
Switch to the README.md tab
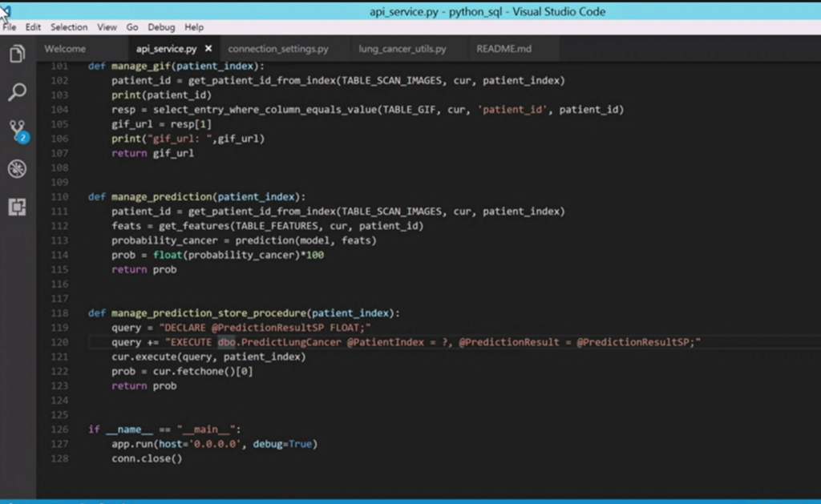click(x=504, y=49)
